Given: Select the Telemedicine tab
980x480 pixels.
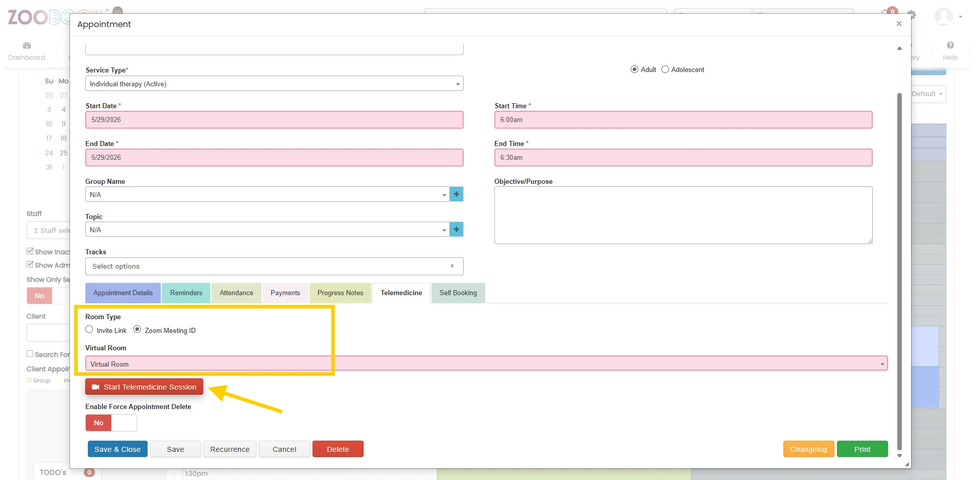Looking at the screenshot, I should 401,293.
